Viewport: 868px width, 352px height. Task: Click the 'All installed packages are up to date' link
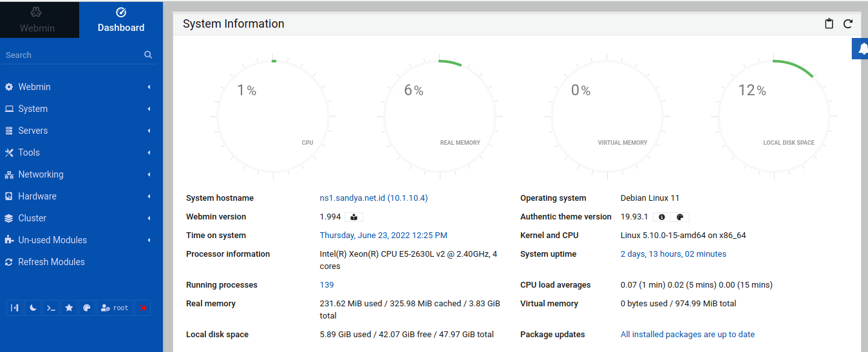coord(687,335)
